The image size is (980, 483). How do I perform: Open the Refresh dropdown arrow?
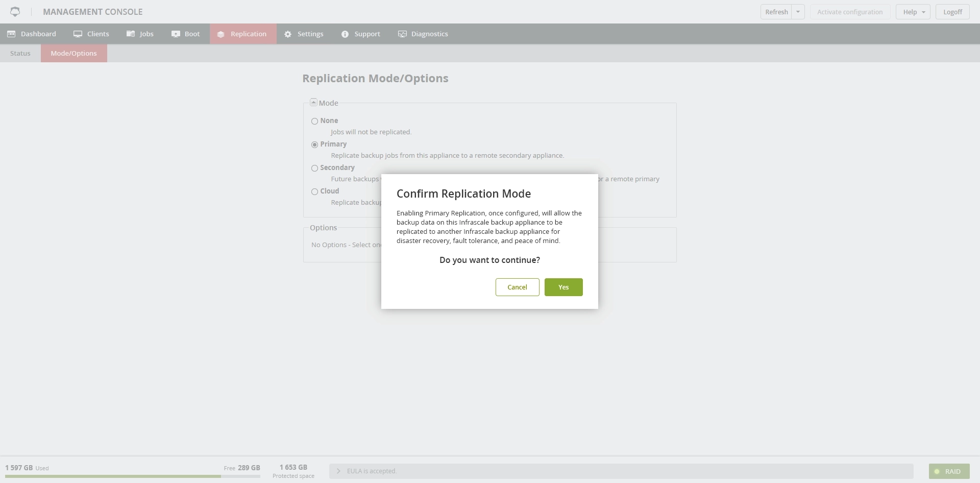tap(798, 12)
